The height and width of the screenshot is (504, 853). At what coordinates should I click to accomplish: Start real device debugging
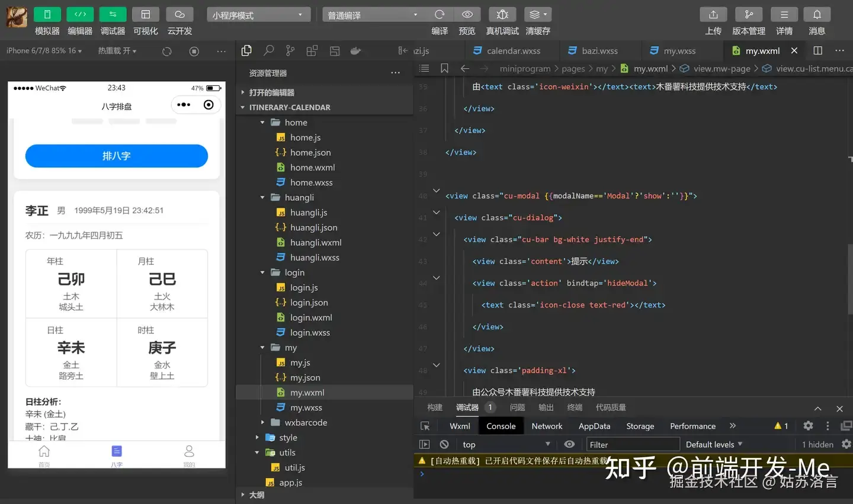(x=502, y=14)
